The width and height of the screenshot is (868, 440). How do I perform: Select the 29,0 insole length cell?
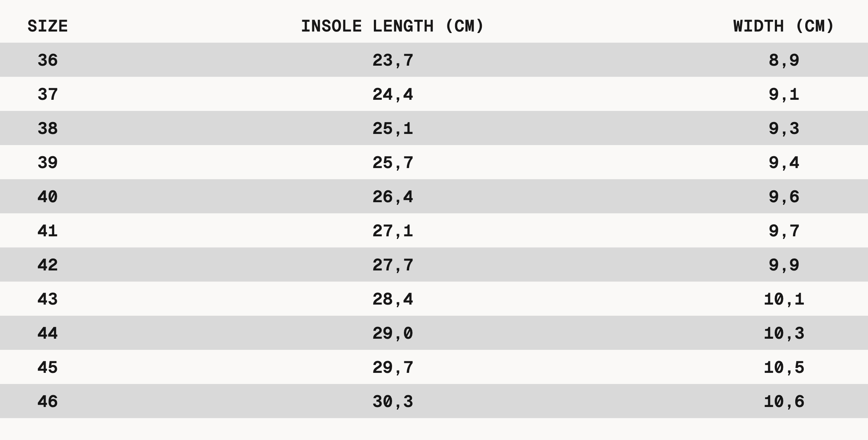[x=392, y=333]
